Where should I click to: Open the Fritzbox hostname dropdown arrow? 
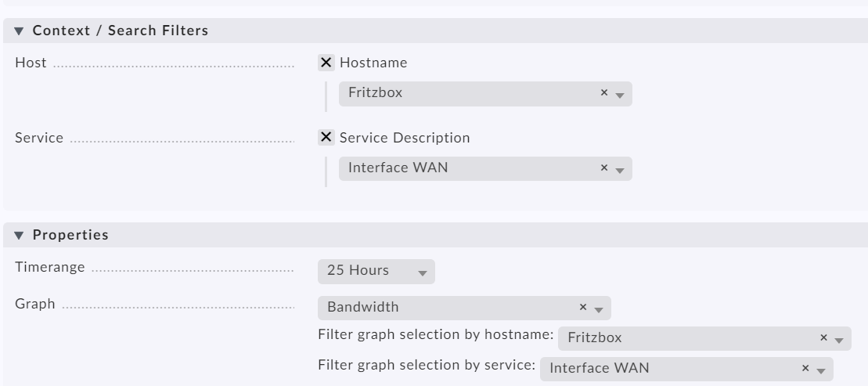[x=620, y=96]
